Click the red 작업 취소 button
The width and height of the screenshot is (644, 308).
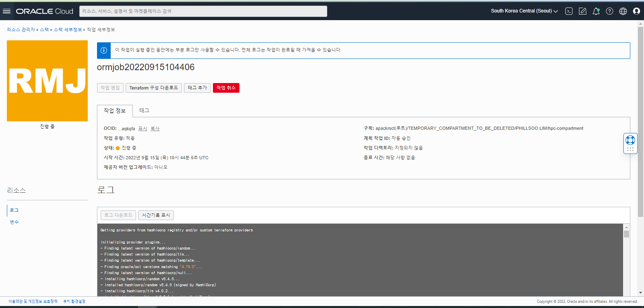pos(226,88)
